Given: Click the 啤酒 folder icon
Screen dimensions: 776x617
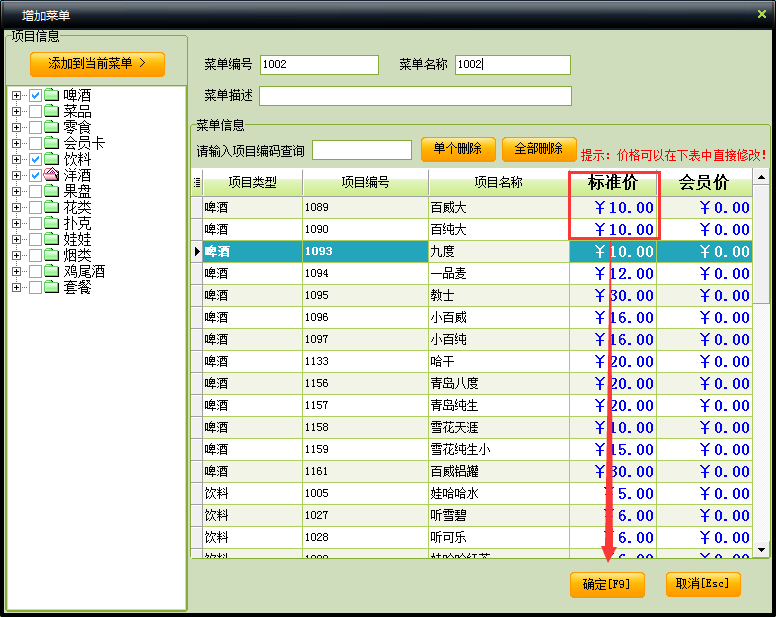Looking at the screenshot, I should [51, 95].
